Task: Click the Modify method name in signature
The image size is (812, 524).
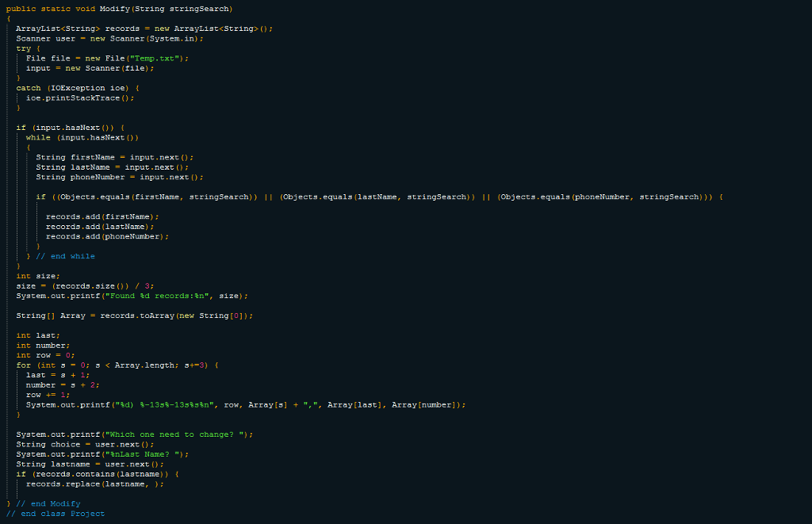Action: tap(113, 9)
